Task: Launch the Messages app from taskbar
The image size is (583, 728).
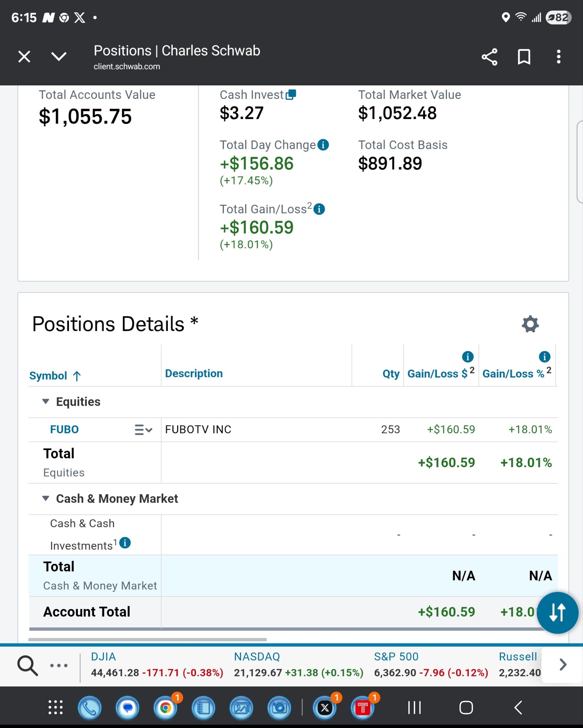Action: [128, 708]
